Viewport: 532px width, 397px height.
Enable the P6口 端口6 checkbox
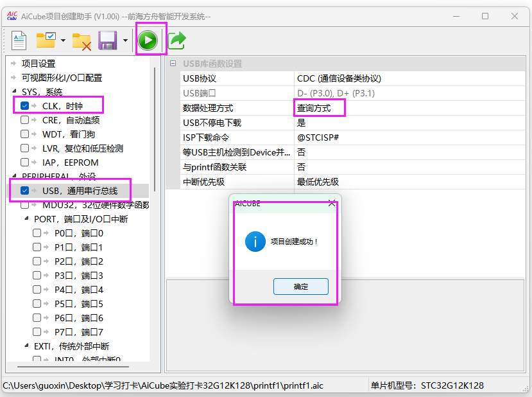pos(37,317)
